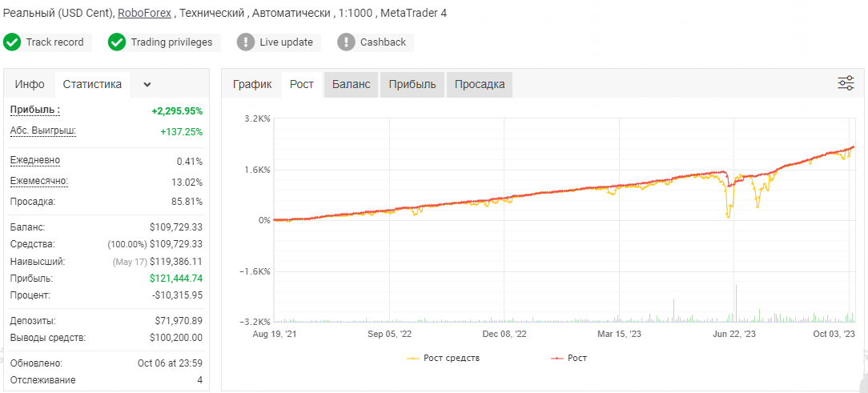868x393 pixels.
Task: Click the Oct 06 at 23:59 update time
Action: (x=170, y=363)
